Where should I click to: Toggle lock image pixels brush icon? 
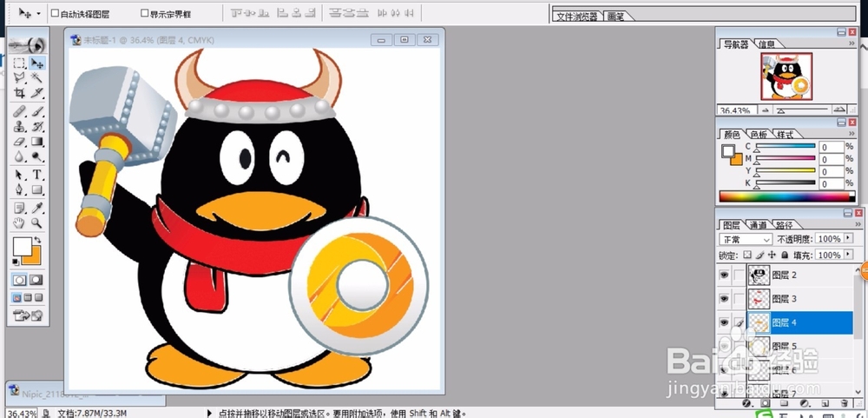[760, 255]
